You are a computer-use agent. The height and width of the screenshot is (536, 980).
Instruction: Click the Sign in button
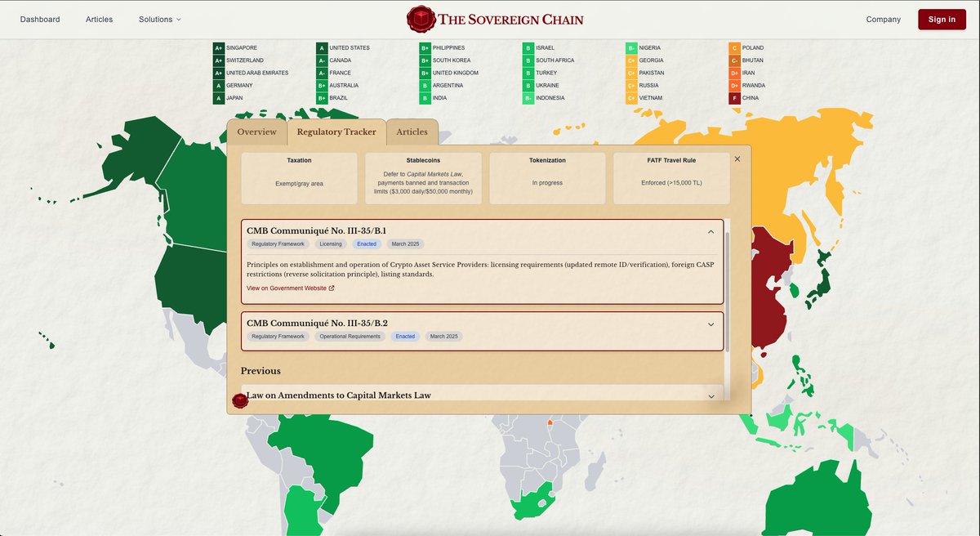[x=942, y=19]
